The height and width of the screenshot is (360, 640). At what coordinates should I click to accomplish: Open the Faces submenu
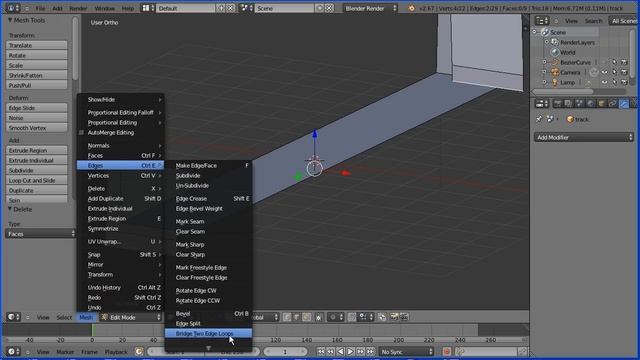121,156
